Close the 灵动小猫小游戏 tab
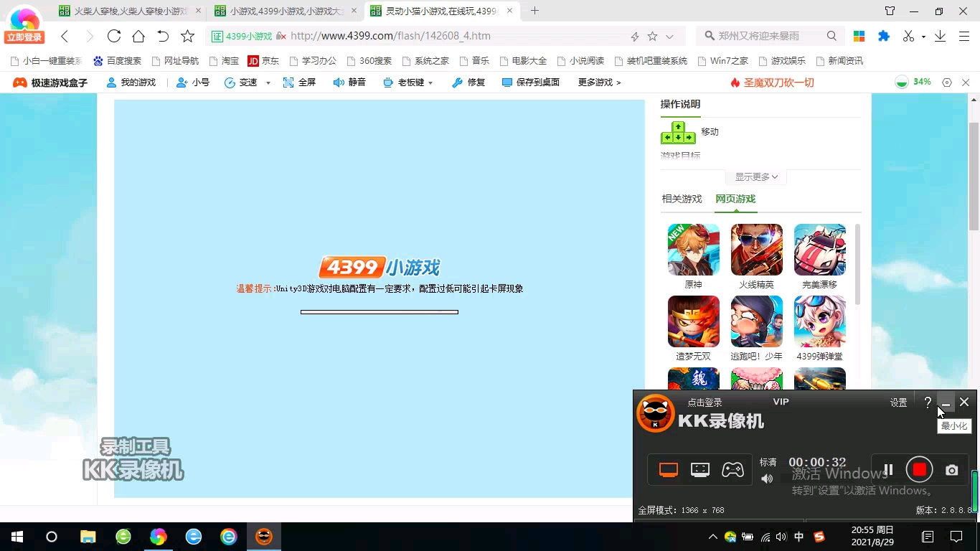The width and height of the screenshot is (980, 551). point(509,11)
